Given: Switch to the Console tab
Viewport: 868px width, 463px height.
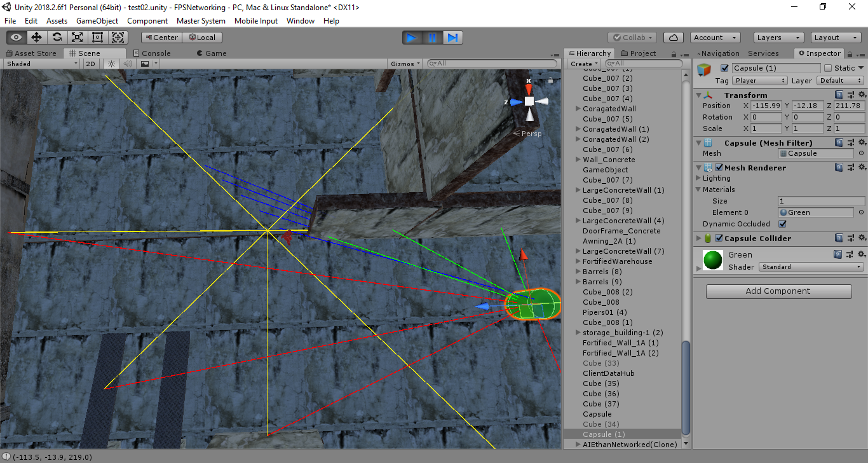Looking at the screenshot, I should (x=152, y=53).
